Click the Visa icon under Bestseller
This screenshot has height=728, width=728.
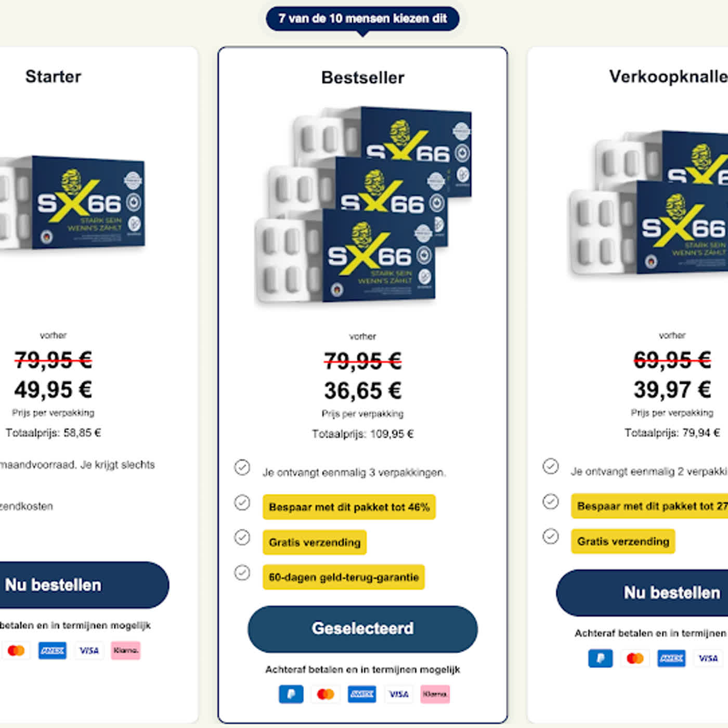398,694
